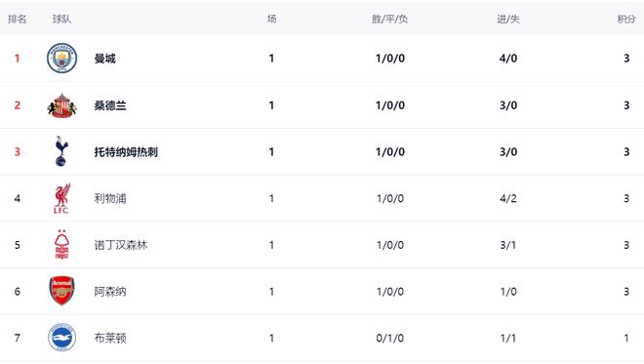Click the 球队 column header
Image resolution: width=644 pixels, height=364 pixels.
point(61,19)
